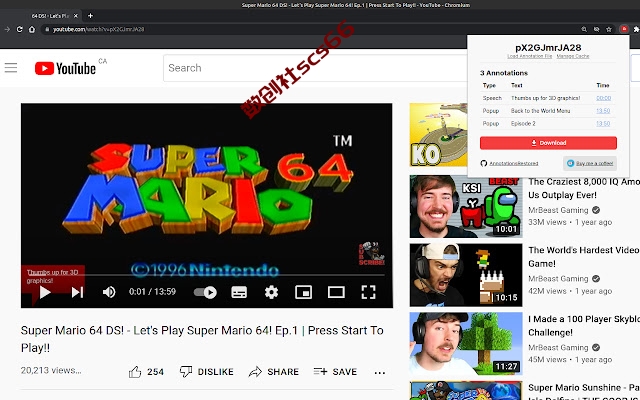Go to YouTube home via logo
This screenshot has width=640, height=400.
65,68
